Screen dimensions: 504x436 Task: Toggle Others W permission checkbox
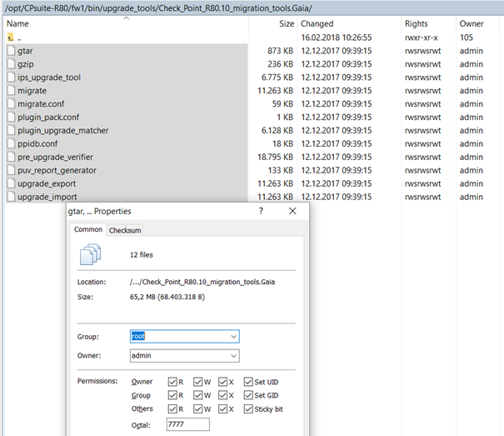[197, 408]
